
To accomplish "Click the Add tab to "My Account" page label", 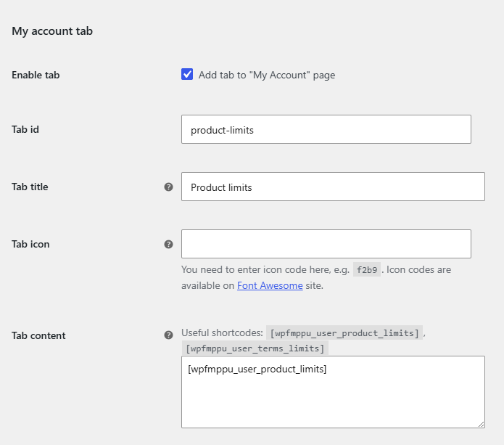I will click(267, 75).
